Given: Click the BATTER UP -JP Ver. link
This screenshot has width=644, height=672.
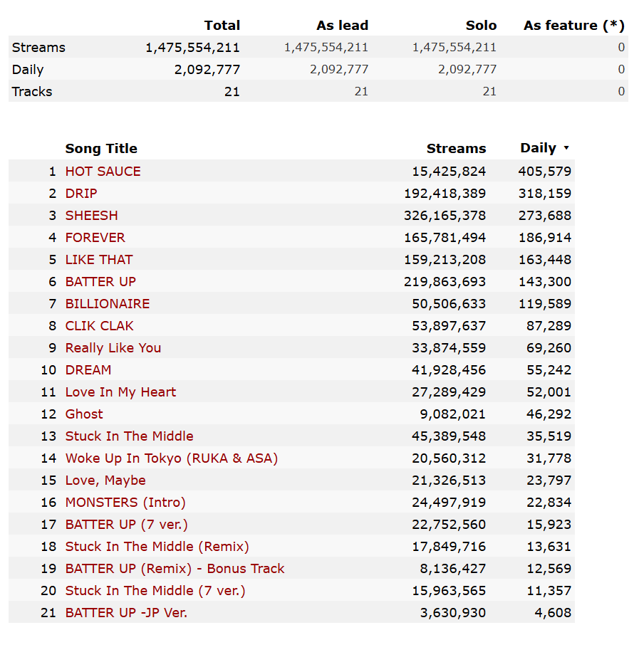Looking at the screenshot, I should click(x=126, y=613).
